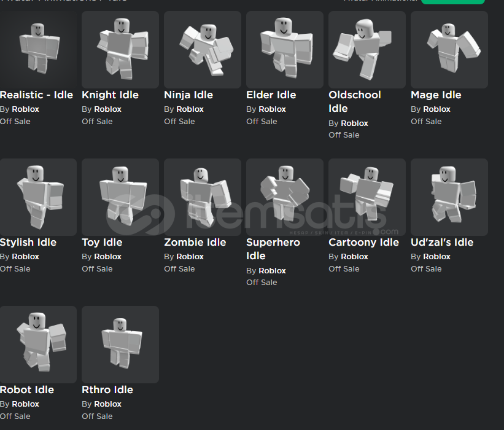Open the "Rthro Idle" item title
Screen dimensions: 504x430
tap(107, 389)
